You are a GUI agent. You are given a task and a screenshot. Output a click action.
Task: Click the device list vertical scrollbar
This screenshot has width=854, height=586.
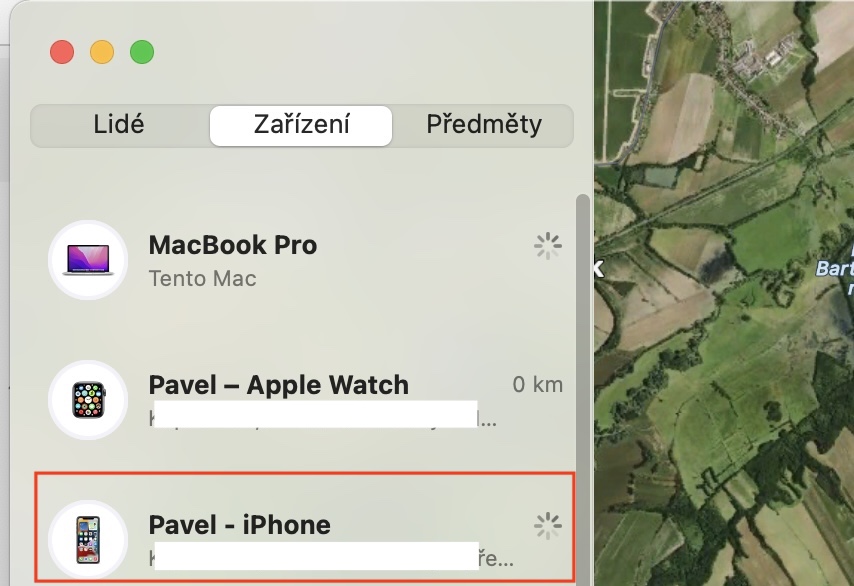[x=583, y=389]
